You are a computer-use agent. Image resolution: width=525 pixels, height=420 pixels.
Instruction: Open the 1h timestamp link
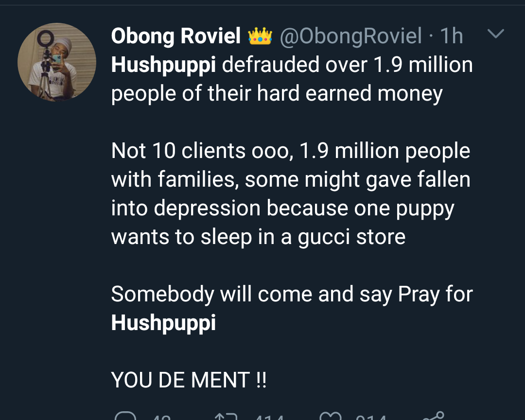click(451, 36)
